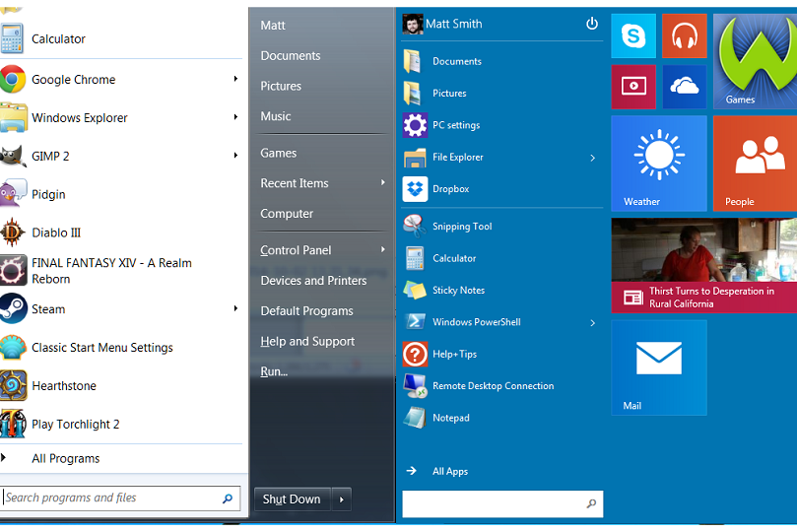The height and width of the screenshot is (532, 797).
Task: Open the Skype tile
Action: click(x=632, y=36)
